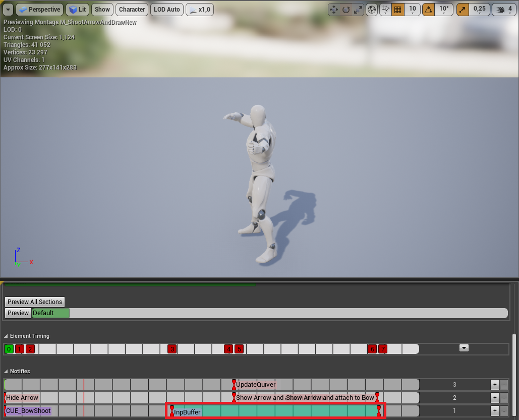The height and width of the screenshot is (420, 519).
Task: Click the surface snapping icon
Action: pyautogui.click(x=386, y=10)
